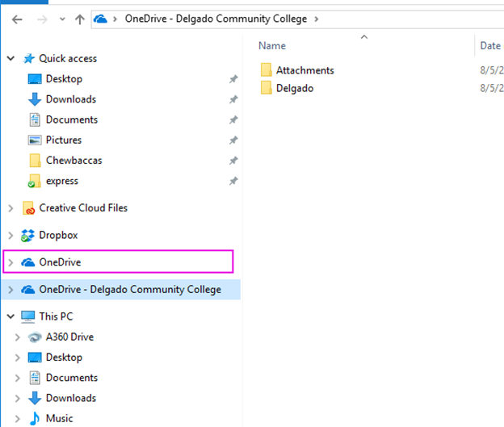The width and height of the screenshot is (504, 427).
Task: Expand Downloads under This PC
Action: [x=17, y=399]
